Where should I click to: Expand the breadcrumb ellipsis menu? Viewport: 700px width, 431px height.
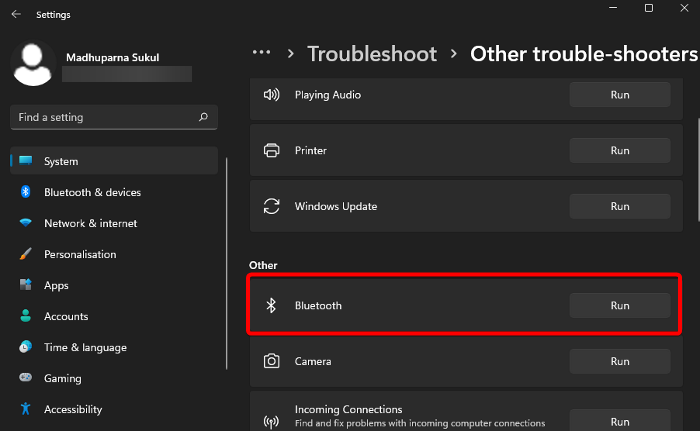262,53
